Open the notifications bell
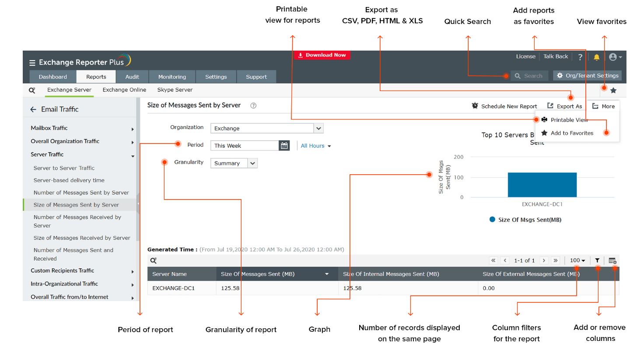 [x=596, y=57]
